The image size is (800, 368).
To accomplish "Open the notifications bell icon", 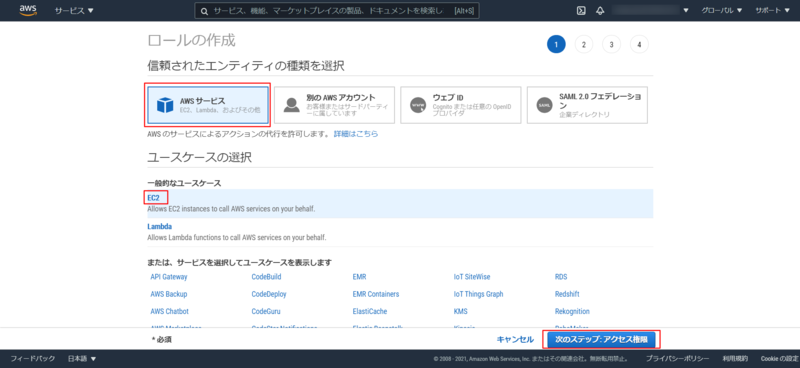I will coord(600,11).
